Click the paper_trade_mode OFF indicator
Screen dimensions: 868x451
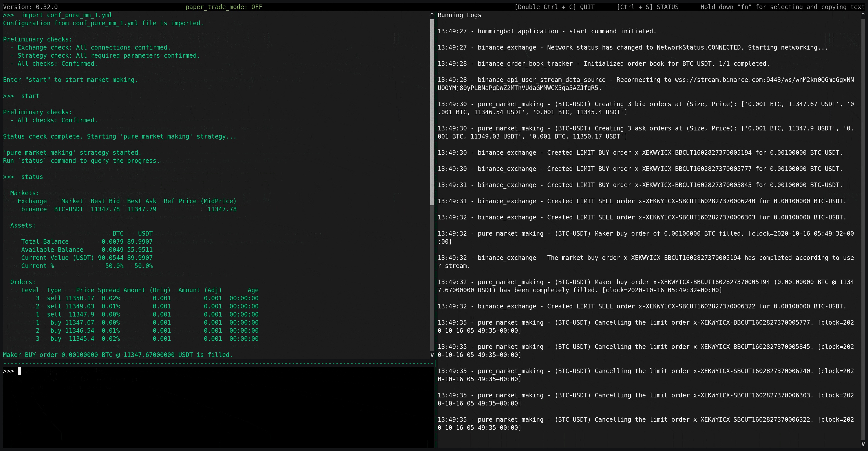click(224, 7)
